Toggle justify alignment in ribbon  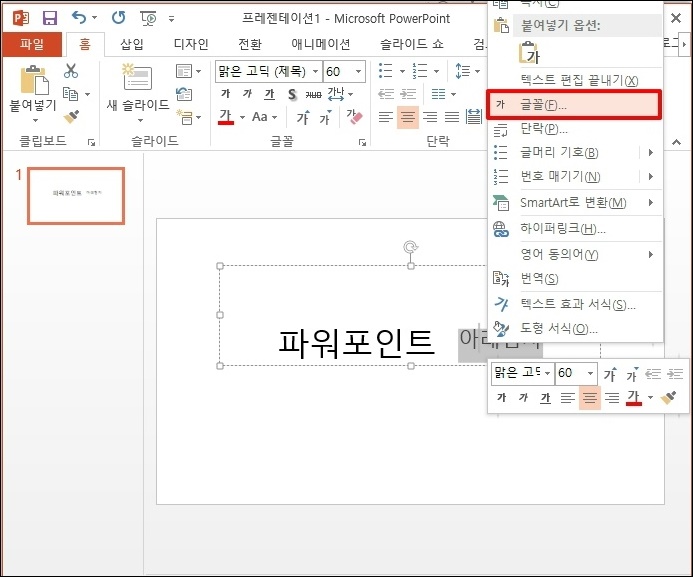coord(452,117)
